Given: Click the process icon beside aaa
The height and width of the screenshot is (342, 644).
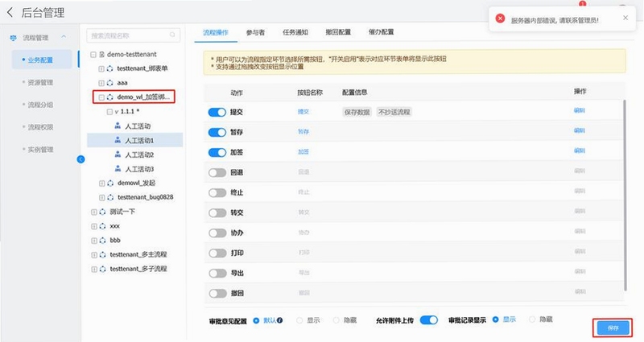Looking at the screenshot, I should click(x=109, y=83).
